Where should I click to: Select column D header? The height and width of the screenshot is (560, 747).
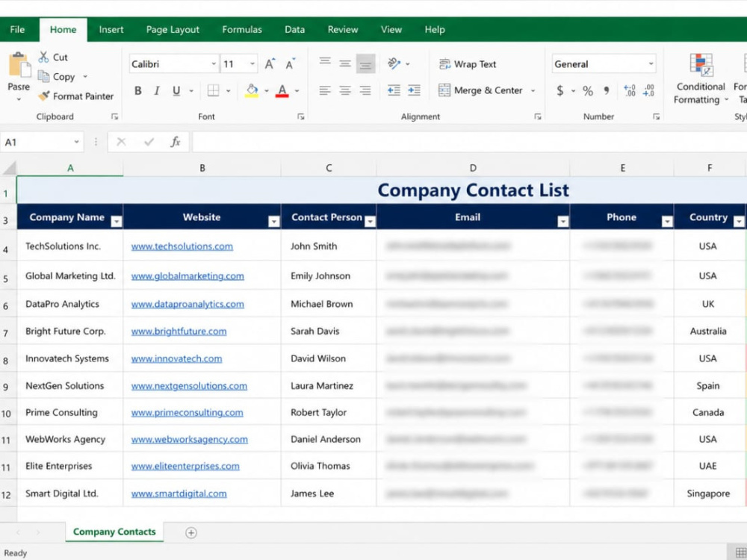tap(473, 168)
